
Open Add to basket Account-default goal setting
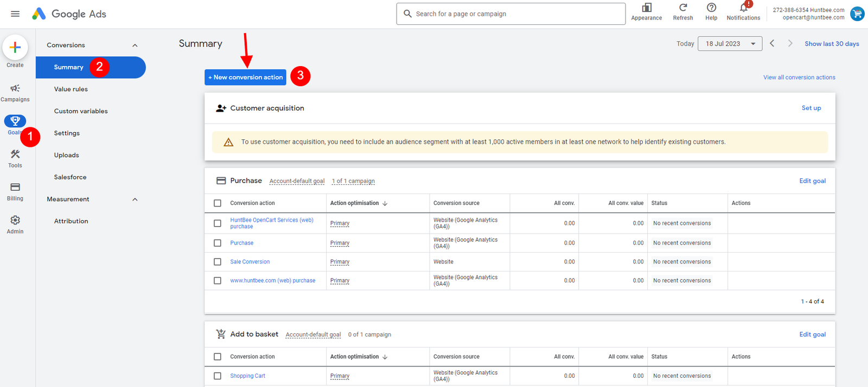click(313, 334)
